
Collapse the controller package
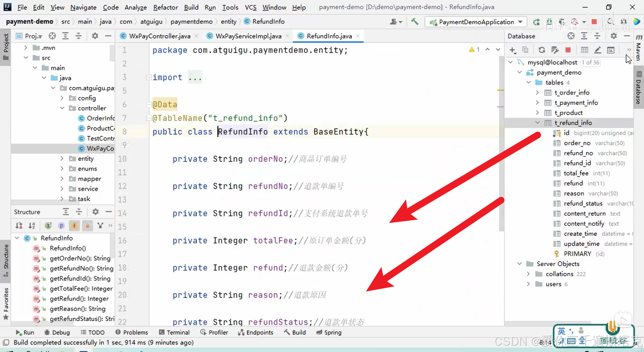coord(62,108)
